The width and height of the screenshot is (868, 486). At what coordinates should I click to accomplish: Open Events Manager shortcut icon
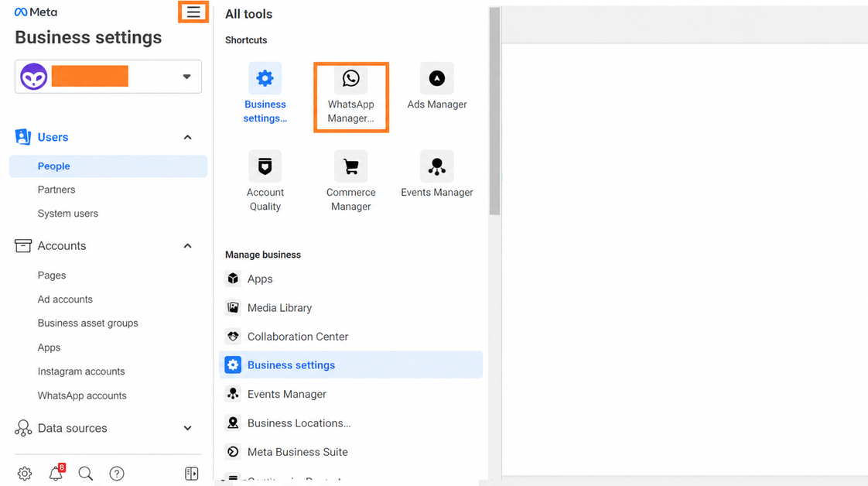click(x=437, y=166)
